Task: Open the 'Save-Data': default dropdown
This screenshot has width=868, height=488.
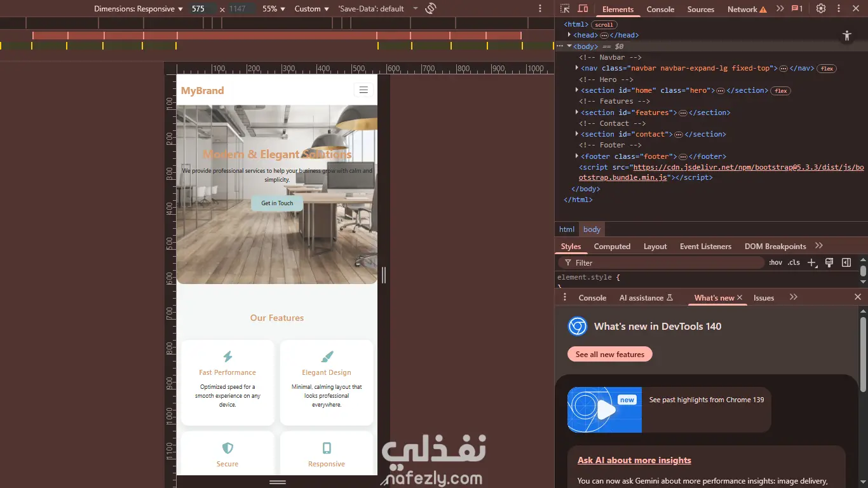Action: pos(378,9)
